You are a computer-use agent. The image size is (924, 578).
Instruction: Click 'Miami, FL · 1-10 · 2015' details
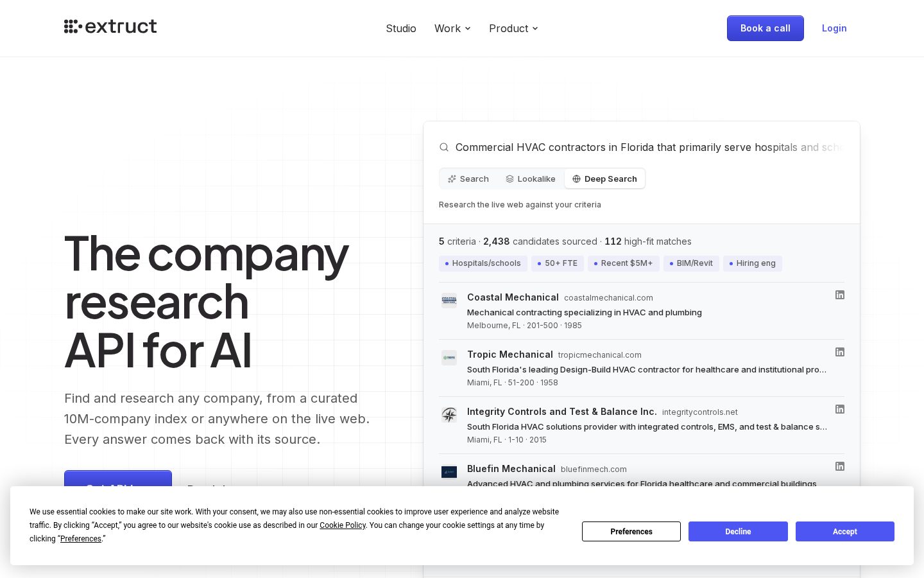click(x=506, y=440)
